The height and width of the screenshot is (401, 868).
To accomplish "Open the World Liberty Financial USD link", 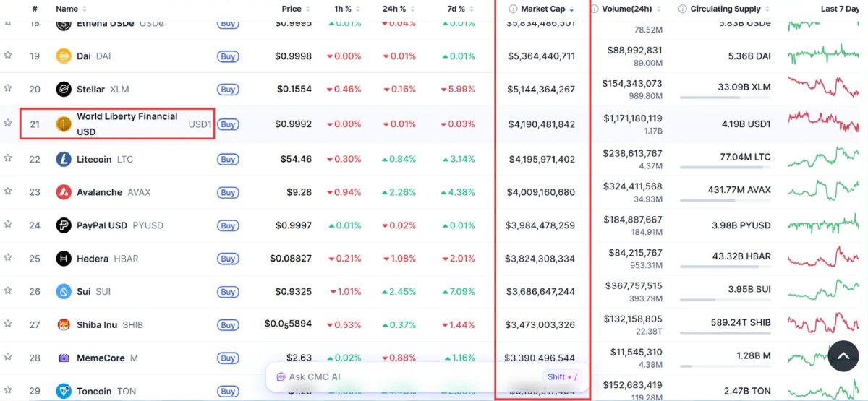I will pos(127,124).
